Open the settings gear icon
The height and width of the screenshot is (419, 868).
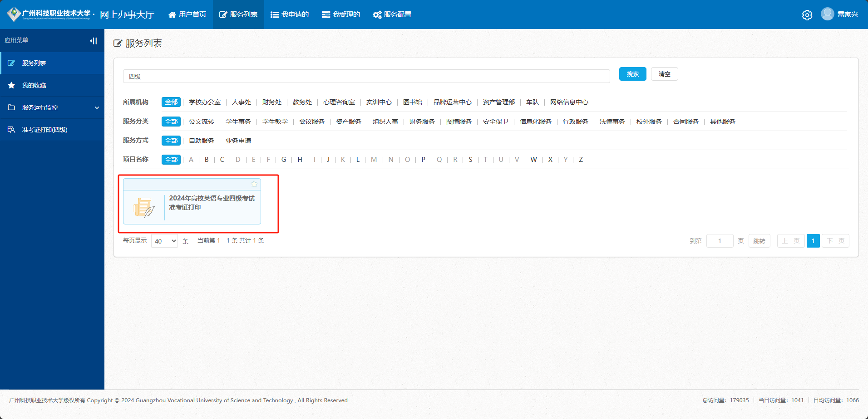click(x=807, y=15)
